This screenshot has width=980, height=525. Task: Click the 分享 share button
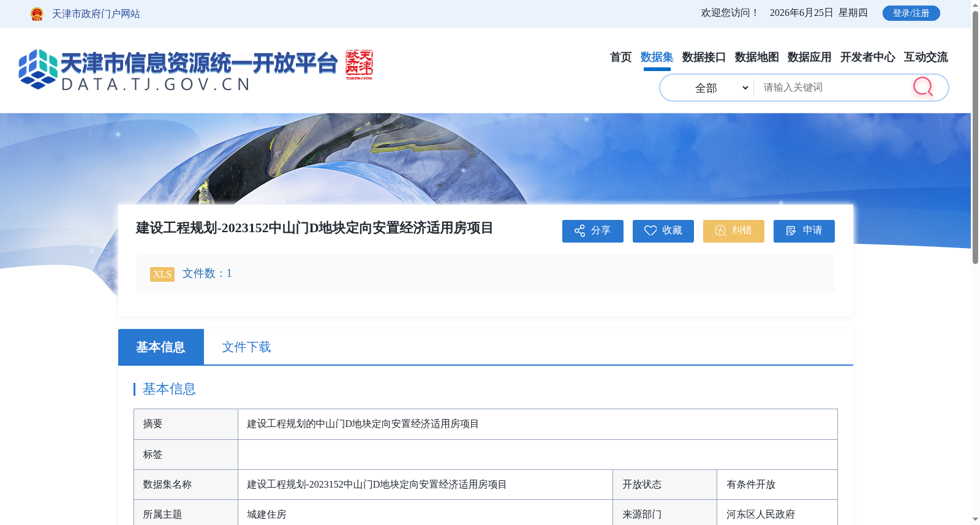coord(593,231)
